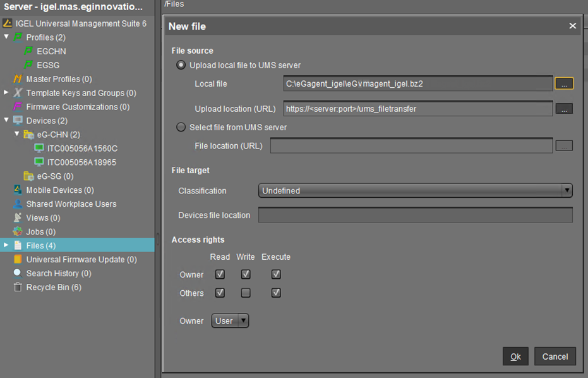This screenshot has width=588, height=378.
Task: Select the 'Select file from UMS server' option
Action: tap(181, 127)
